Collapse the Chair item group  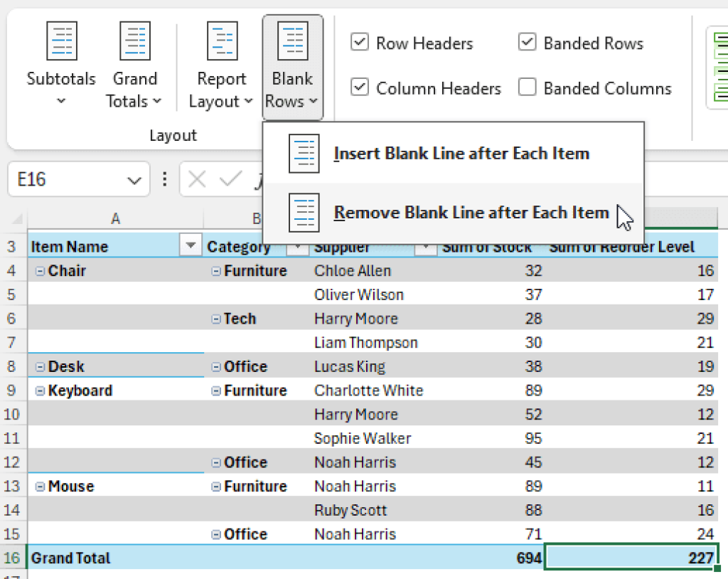coord(40,271)
